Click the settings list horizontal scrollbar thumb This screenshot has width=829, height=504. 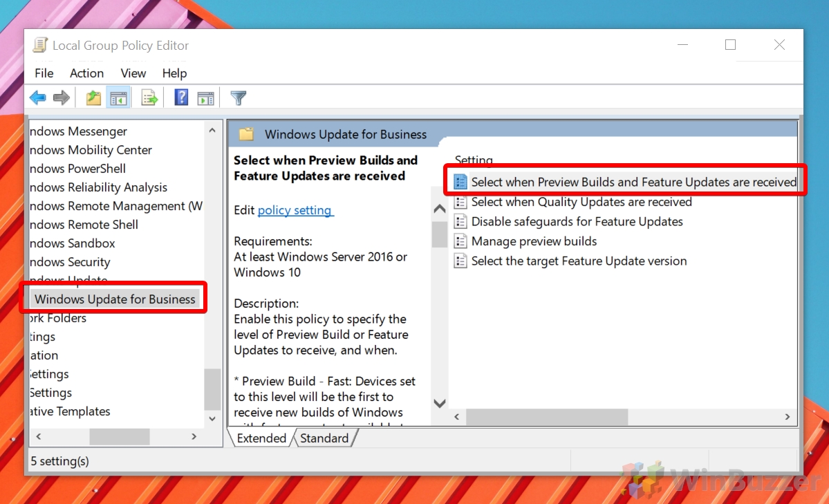[547, 417]
